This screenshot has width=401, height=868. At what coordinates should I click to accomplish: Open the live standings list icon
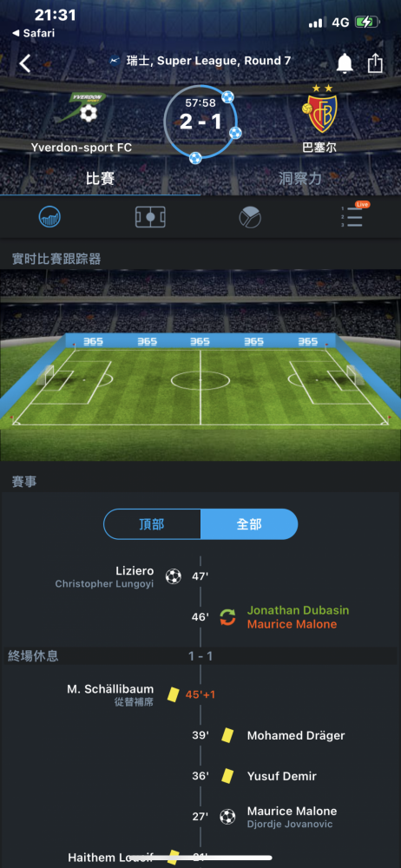[353, 215]
